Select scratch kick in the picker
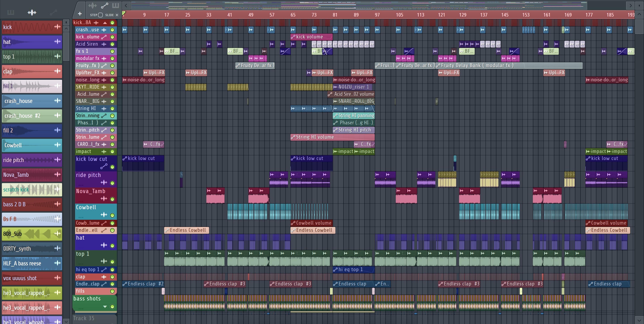The height and width of the screenshot is (324, 644). click(x=32, y=189)
